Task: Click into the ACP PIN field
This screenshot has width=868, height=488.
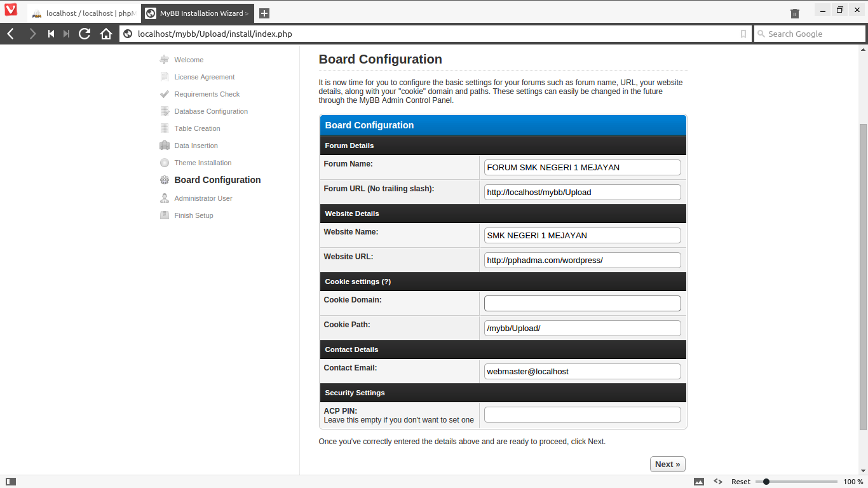Action: coord(582,415)
